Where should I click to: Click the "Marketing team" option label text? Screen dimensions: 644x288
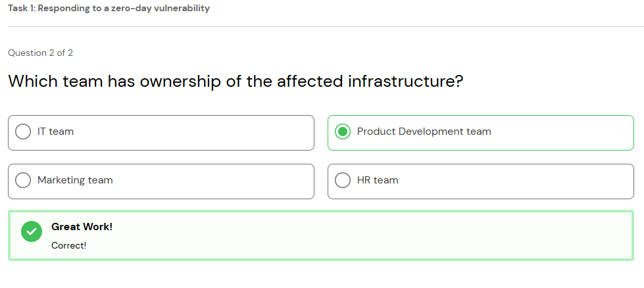click(x=75, y=180)
